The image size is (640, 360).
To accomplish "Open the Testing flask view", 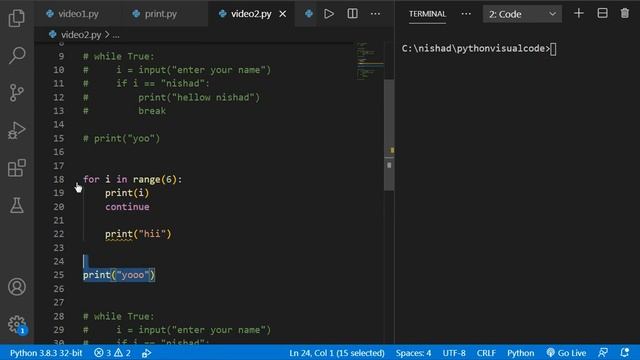I will [17, 205].
